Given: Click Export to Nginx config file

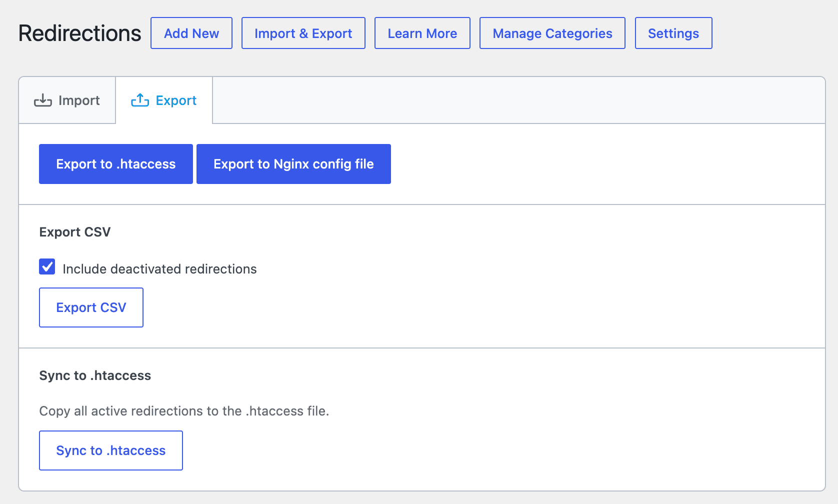Looking at the screenshot, I should pos(293,164).
